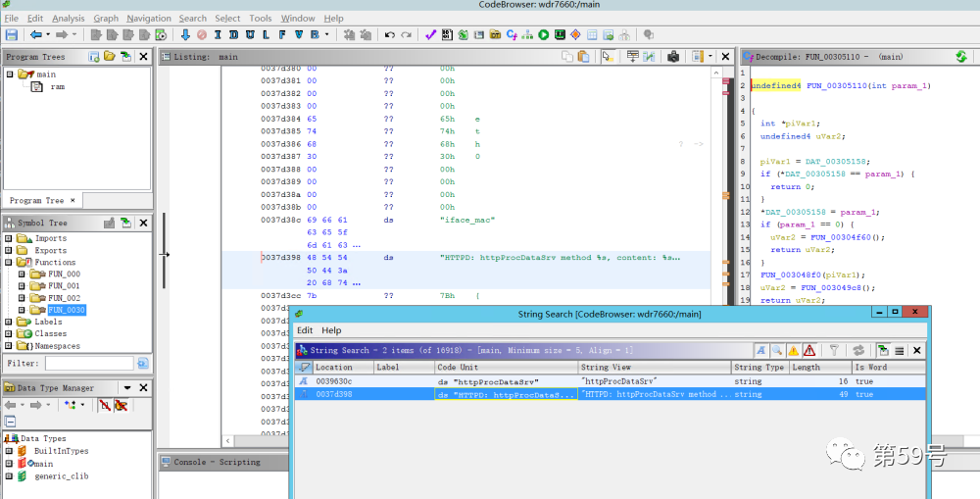Sort by Length column header

pos(820,367)
